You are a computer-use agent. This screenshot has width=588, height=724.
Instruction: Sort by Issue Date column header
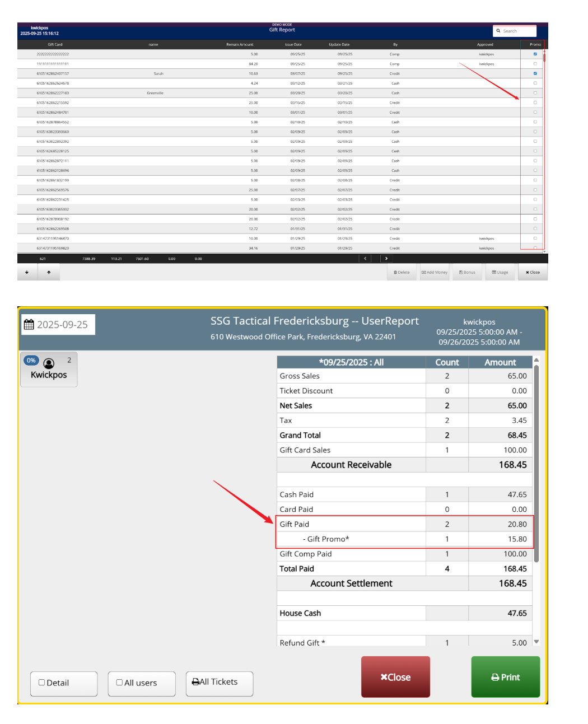293,44
